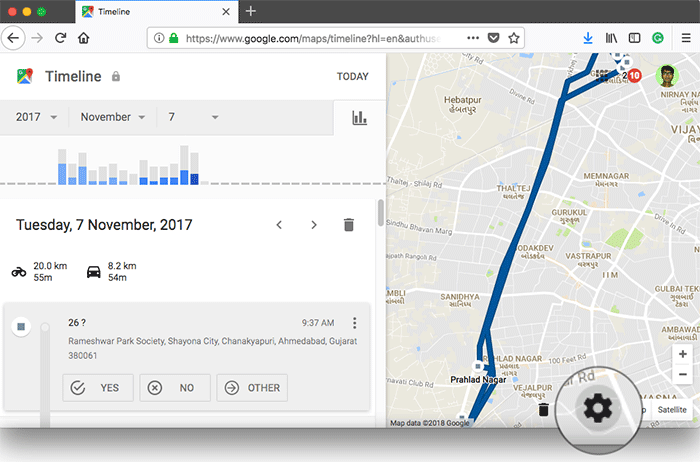Go to the previous day
700x462 pixels.
coord(279,225)
